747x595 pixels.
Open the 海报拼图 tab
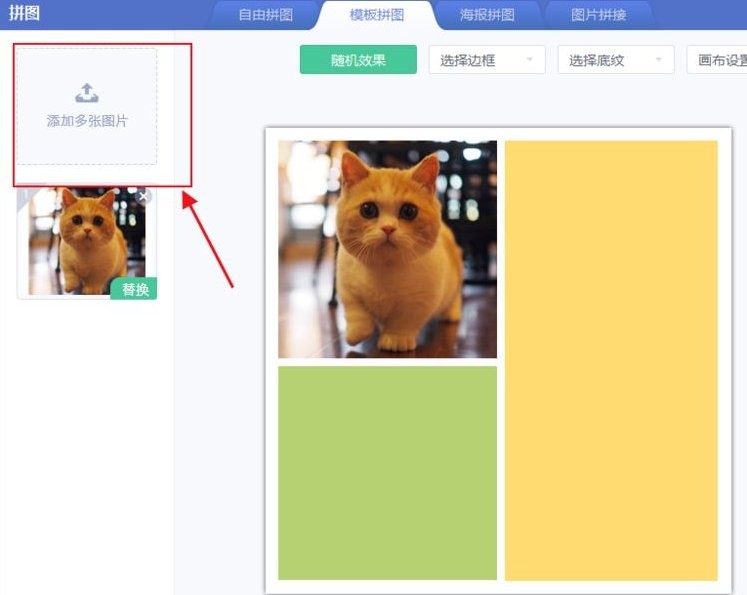click(x=487, y=15)
